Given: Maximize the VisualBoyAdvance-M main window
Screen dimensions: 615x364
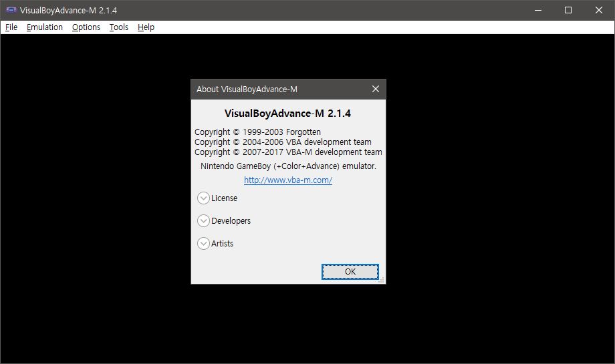Looking at the screenshot, I should click(x=568, y=10).
